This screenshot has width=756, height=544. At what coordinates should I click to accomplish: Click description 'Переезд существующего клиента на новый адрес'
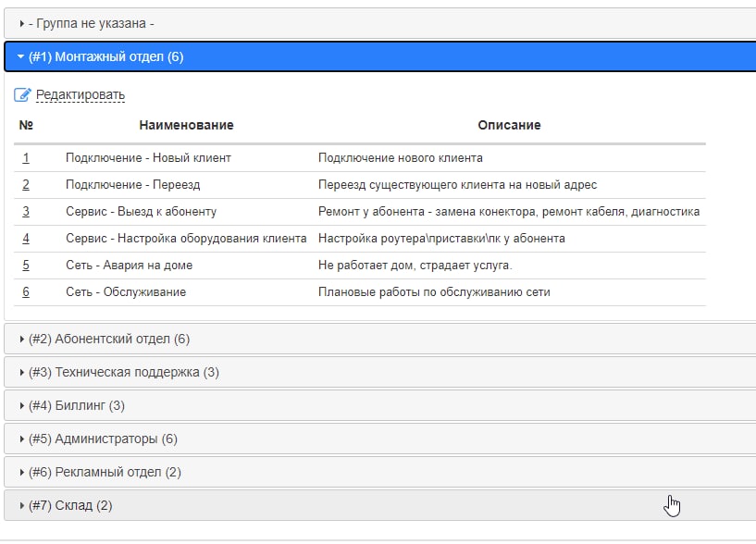(x=457, y=185)
